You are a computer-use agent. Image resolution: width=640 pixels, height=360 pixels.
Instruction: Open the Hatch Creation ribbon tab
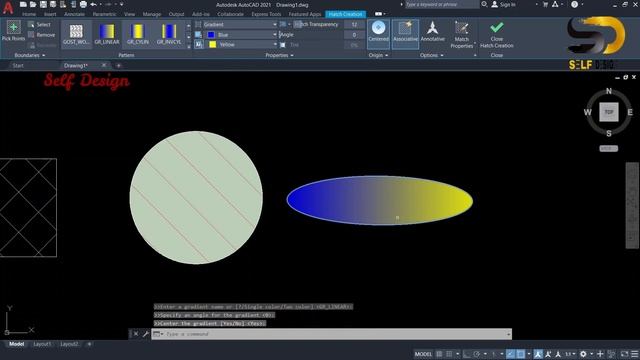[x=345, y=14]
